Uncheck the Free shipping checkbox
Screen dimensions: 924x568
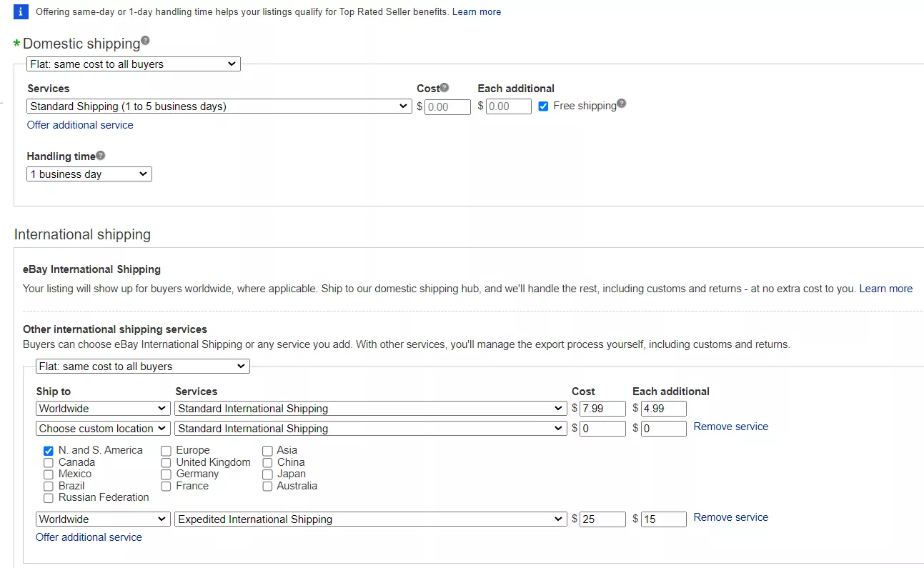click(x=544, y=106)
